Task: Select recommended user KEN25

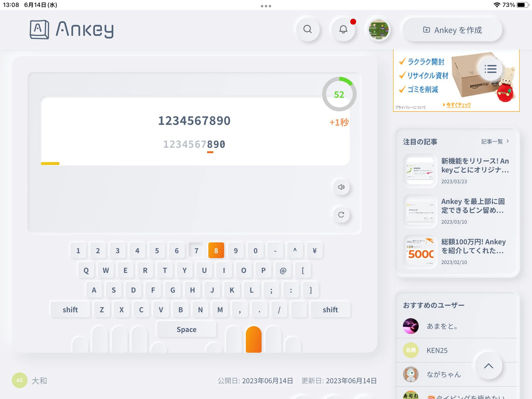Action: point(437,350)
